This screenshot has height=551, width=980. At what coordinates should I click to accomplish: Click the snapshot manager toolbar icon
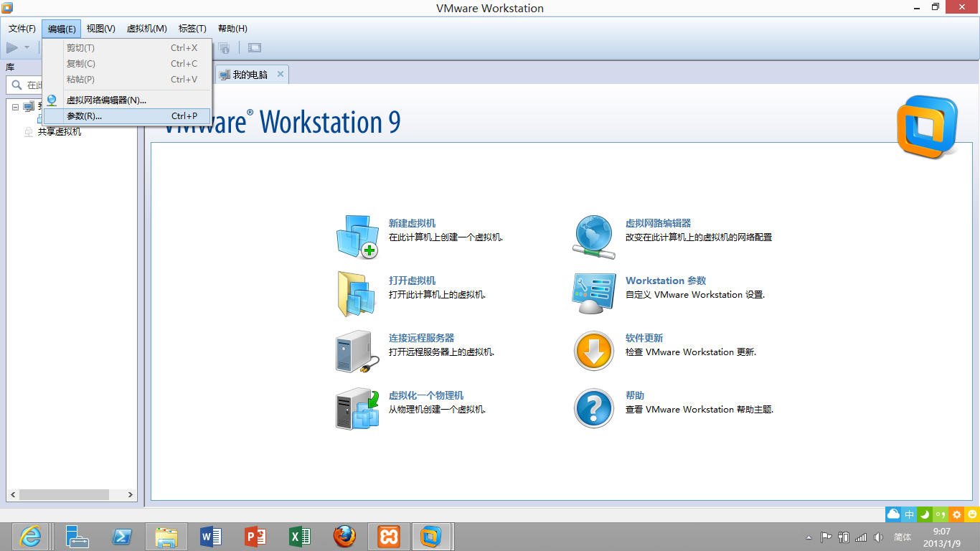[x=225, y=48]
